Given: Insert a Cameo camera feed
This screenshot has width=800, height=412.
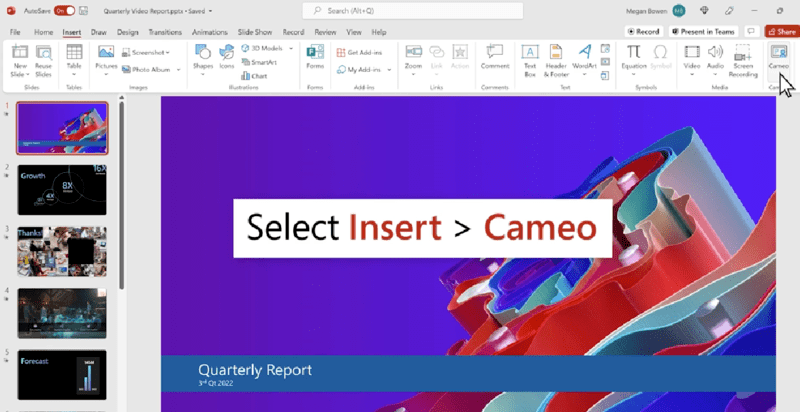Looking at the screenshot, I should (x=778, y=58).
